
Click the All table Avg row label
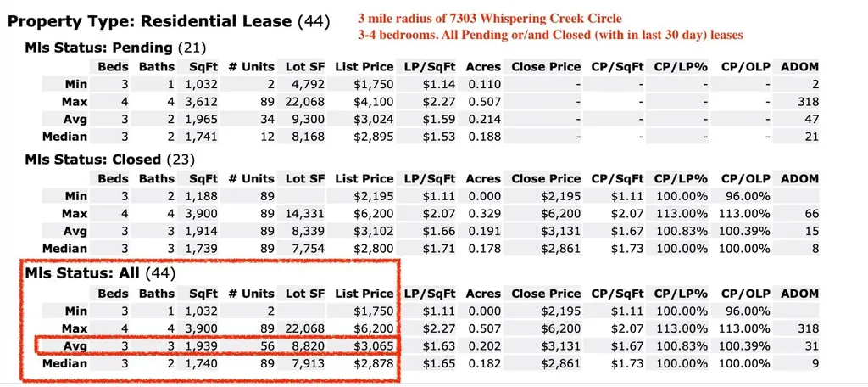(x=75, y=346)
